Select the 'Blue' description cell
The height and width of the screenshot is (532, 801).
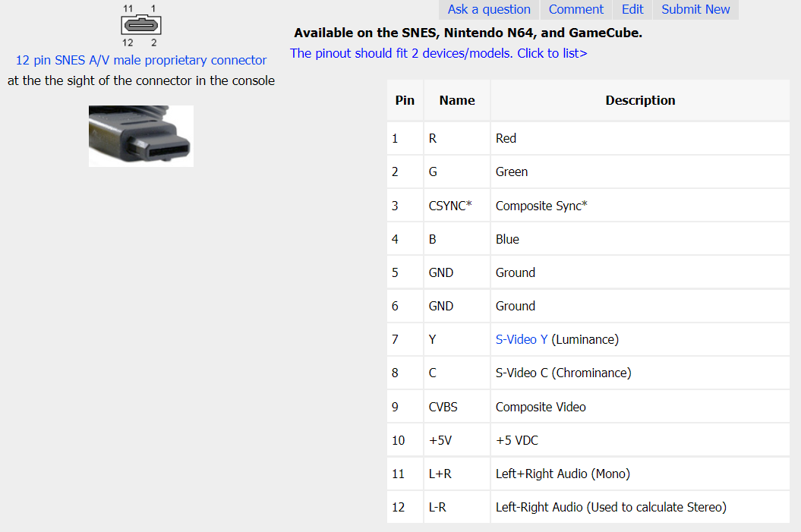pos(640,239)
